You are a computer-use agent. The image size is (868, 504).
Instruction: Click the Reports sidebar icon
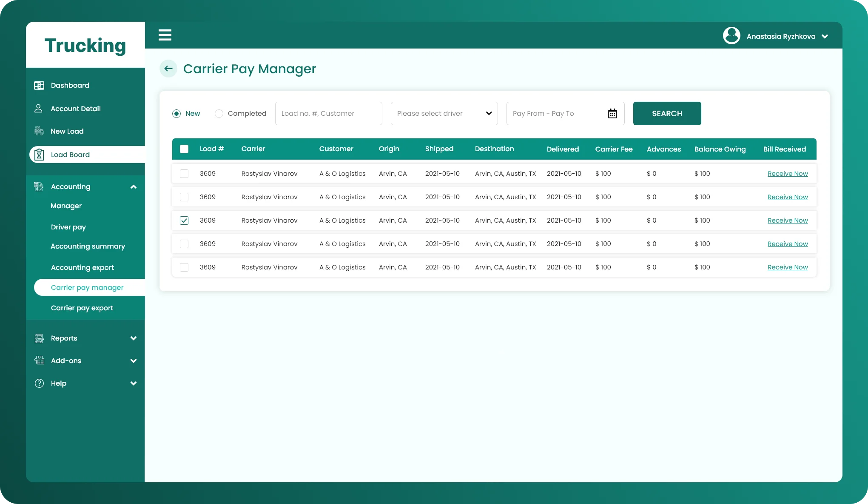point(39,338)
